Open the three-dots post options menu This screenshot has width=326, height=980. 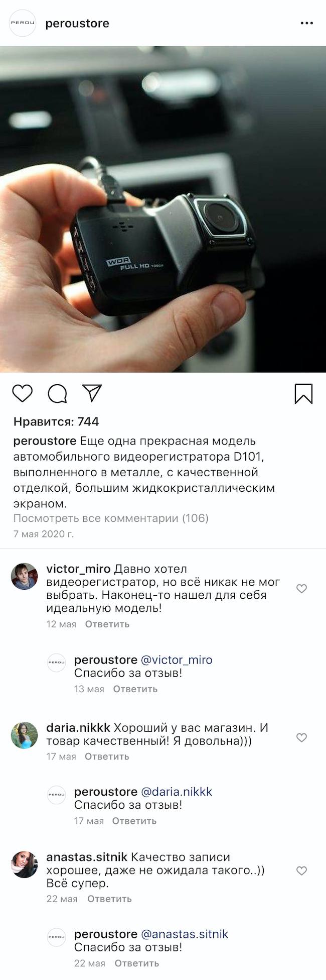[306, 23]
